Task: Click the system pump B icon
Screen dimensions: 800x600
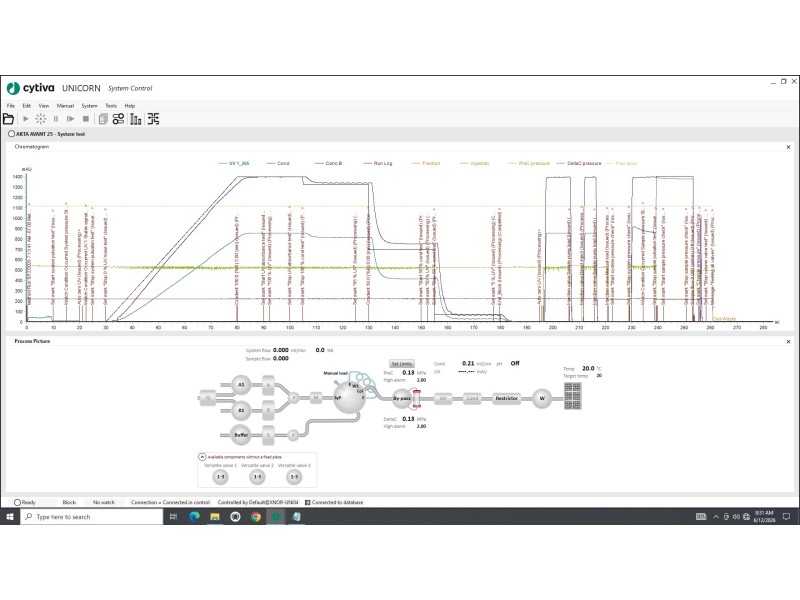Action: click(268, 410)
